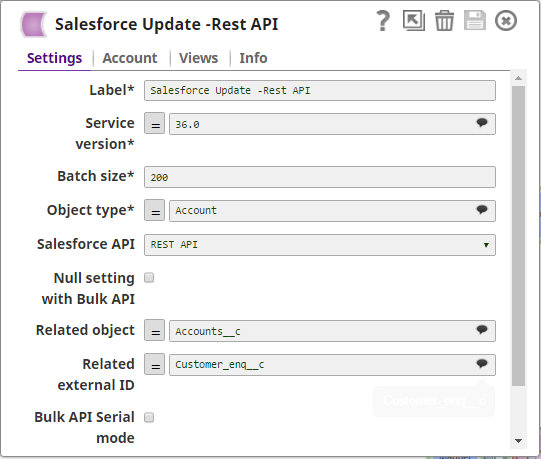Enable Bulk API Serial mode checkbox
Screen dimensions: 541x459
[x=149, y=417]
